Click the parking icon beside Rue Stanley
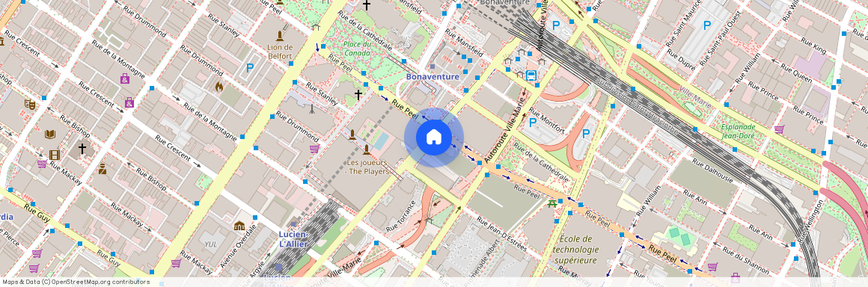The height and width of the screenshot is (287, 868). [250, 68]
